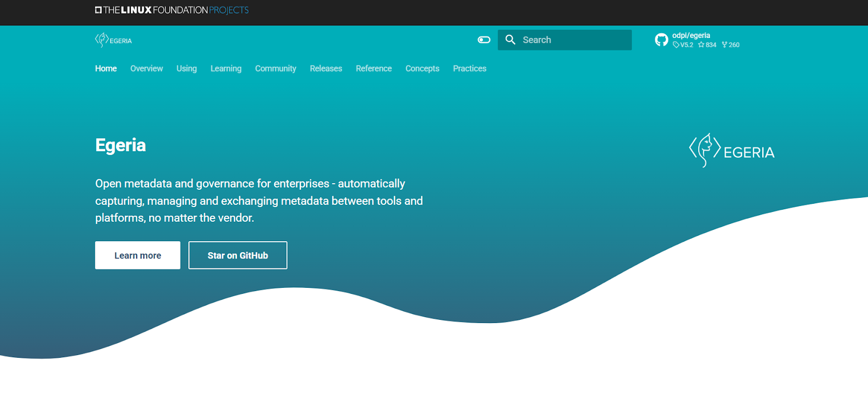Click the GitHub stars count 834
This screenshot has height=393, width=868.
(710, 45)
